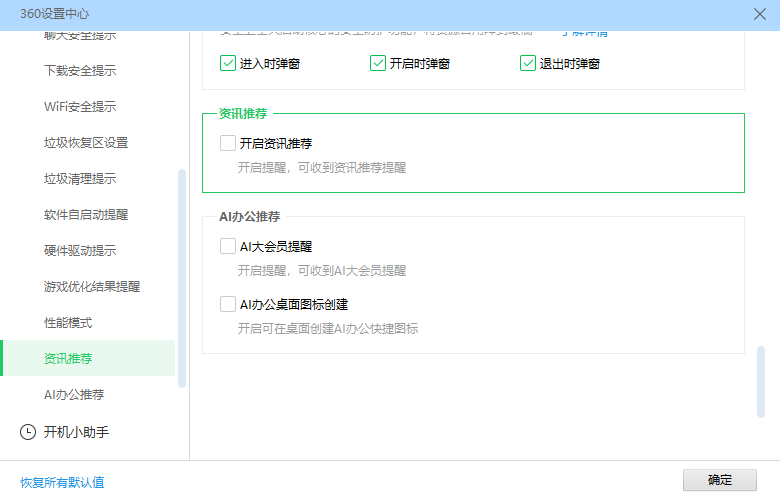The height and width of the screenshot is (500, 780).
Task: Click the 开启提醒，可收到资讯推荐提醒 description
Action: click(322, 168)
